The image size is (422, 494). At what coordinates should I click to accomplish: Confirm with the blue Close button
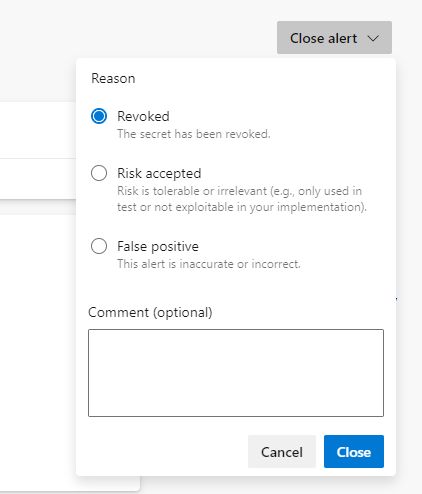tap(354, 451)
